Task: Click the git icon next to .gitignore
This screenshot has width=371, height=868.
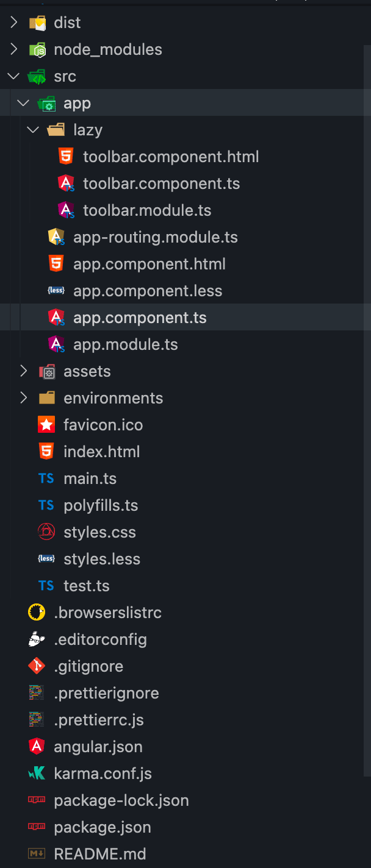Action: tap(37, 666)
